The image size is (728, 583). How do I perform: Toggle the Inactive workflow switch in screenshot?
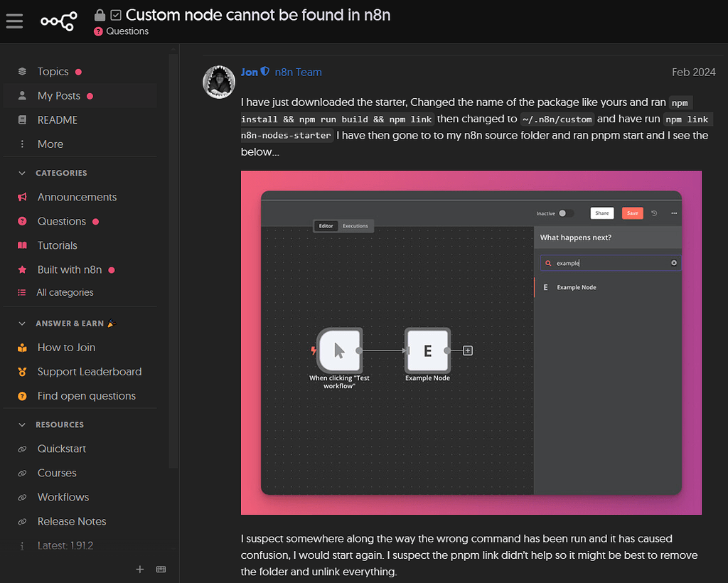[566, 213]
